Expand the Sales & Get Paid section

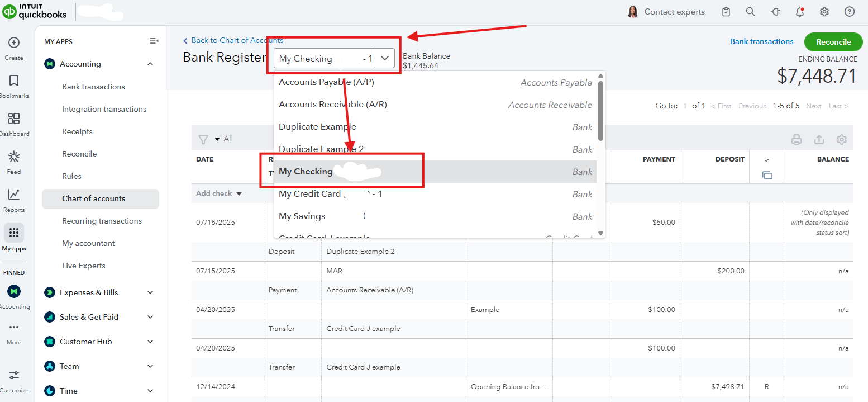click(150, 317)
